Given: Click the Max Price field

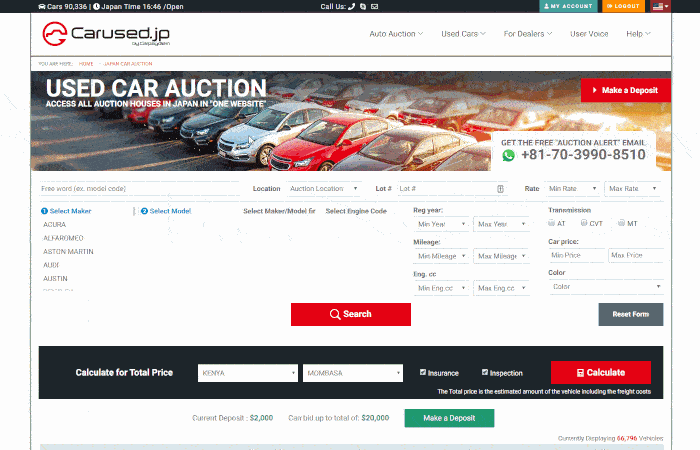Looking at the screenshot, I should tap(636, 255).
